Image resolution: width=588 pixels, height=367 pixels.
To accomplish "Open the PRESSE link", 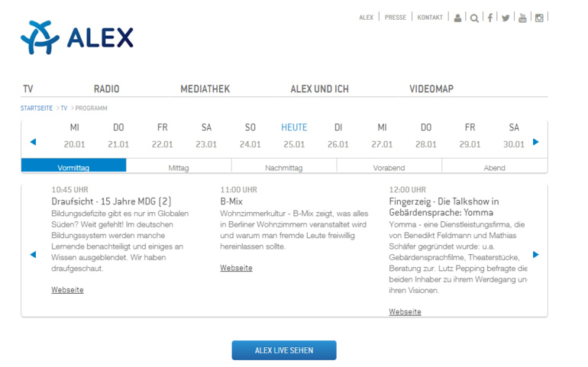I will click(396, 18).
